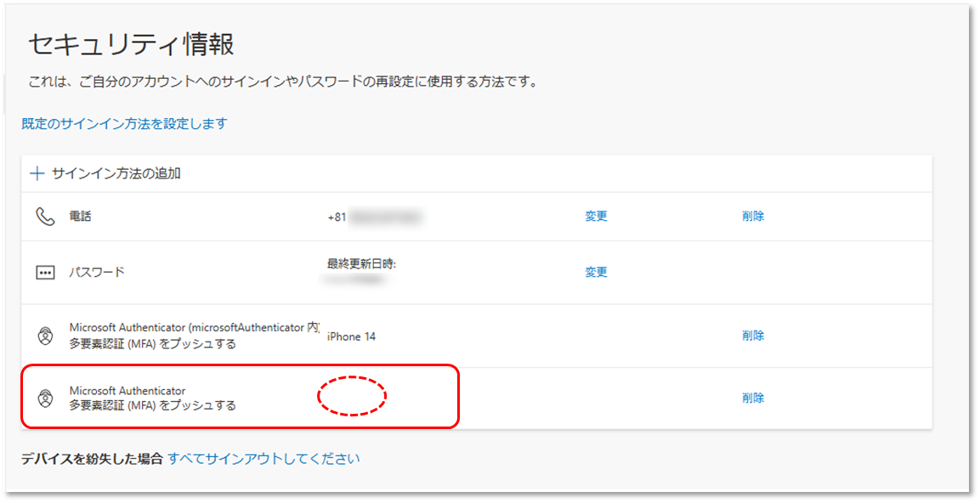Click 最終更新日時: text
Viewport: 980px width, 503px height.
point(361,264)
